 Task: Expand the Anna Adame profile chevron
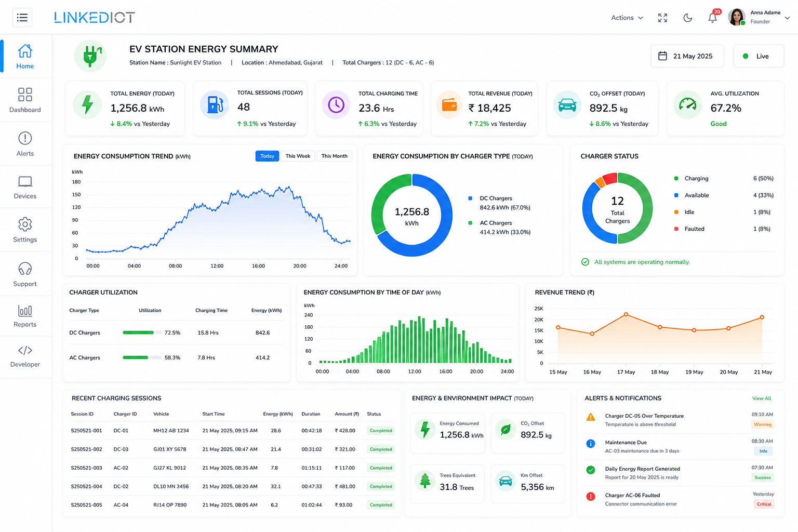tap(787, 18)
